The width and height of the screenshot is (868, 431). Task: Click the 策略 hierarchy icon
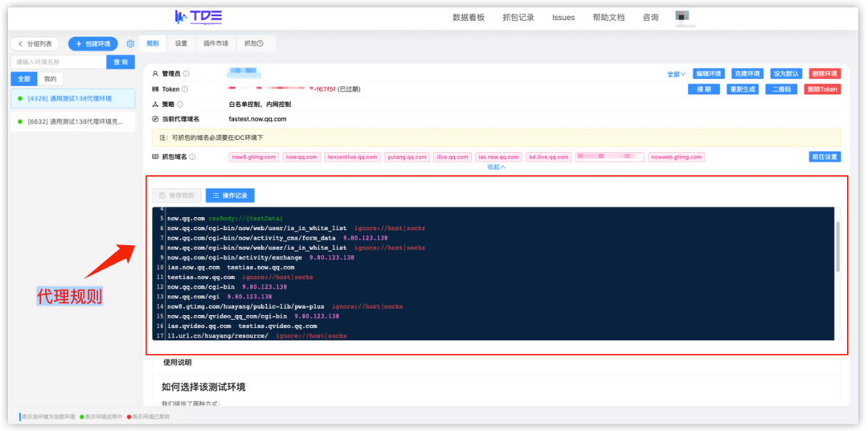(x=156, y=105)
